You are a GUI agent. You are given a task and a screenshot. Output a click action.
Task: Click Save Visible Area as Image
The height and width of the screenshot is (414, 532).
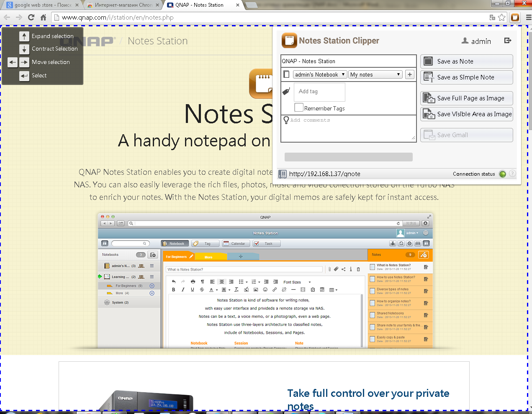pyautogui.click(x=467, y=114)
